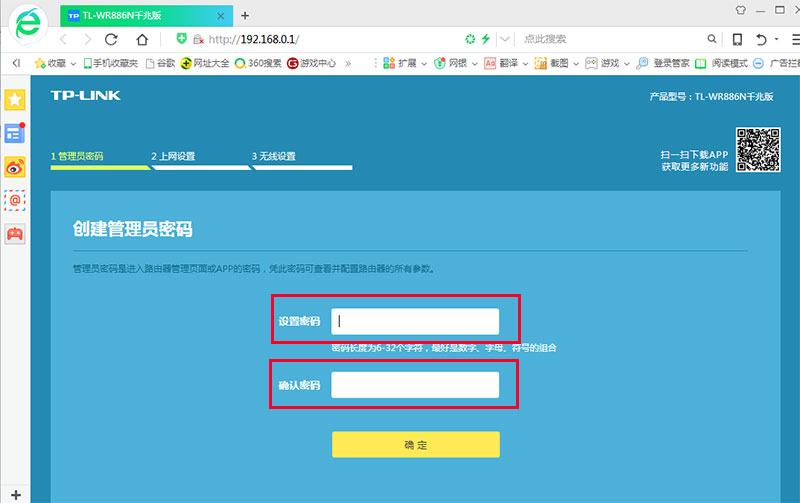
Task: Open the dropdown beside the undo icon
Action: pyautogui.click(x=777, y=39)
